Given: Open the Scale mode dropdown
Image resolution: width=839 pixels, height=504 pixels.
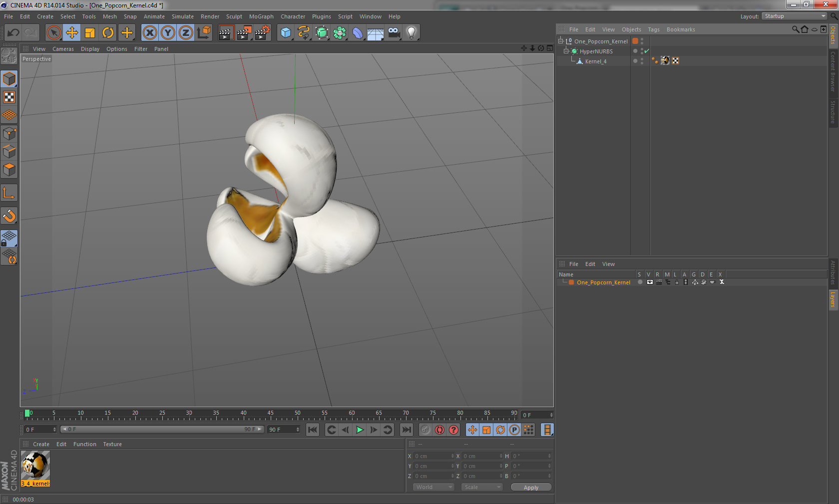Looking at the screenshot, I should coord(481,487).
